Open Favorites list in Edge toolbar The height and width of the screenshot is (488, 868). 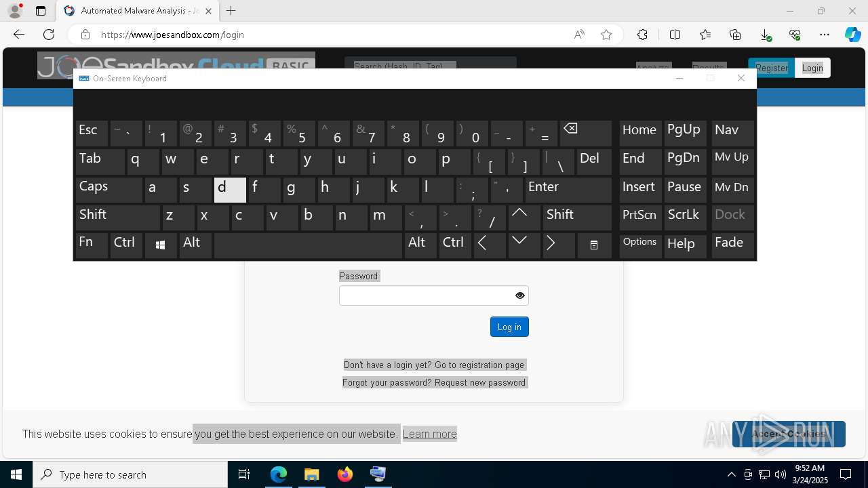[705, 35]
